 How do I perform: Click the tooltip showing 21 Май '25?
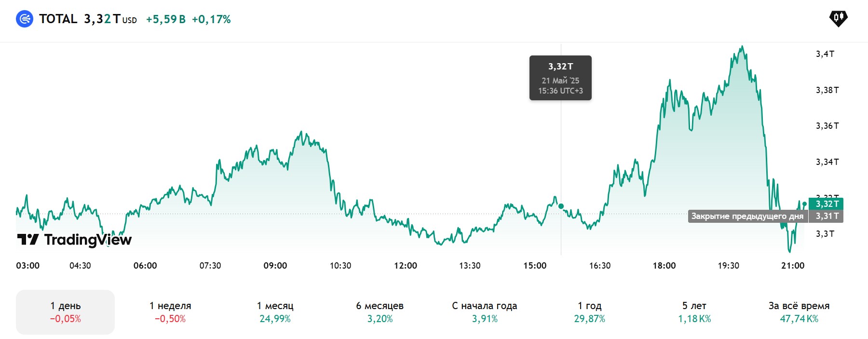[x=560, y=78]
